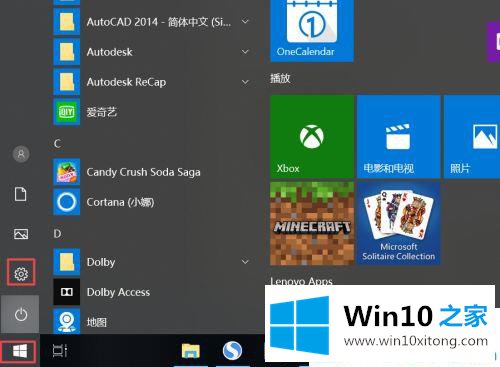Open the OneCalendar tile

[312, 31]
